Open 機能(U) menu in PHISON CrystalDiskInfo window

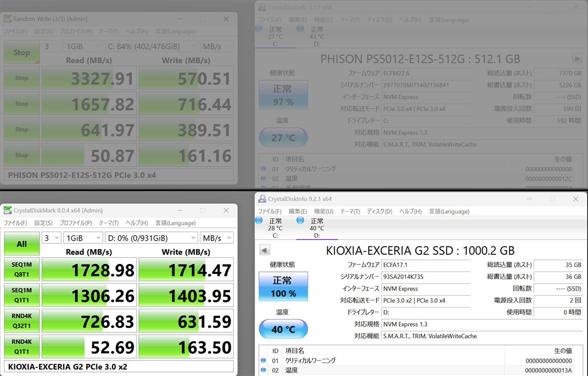point(324,20)
